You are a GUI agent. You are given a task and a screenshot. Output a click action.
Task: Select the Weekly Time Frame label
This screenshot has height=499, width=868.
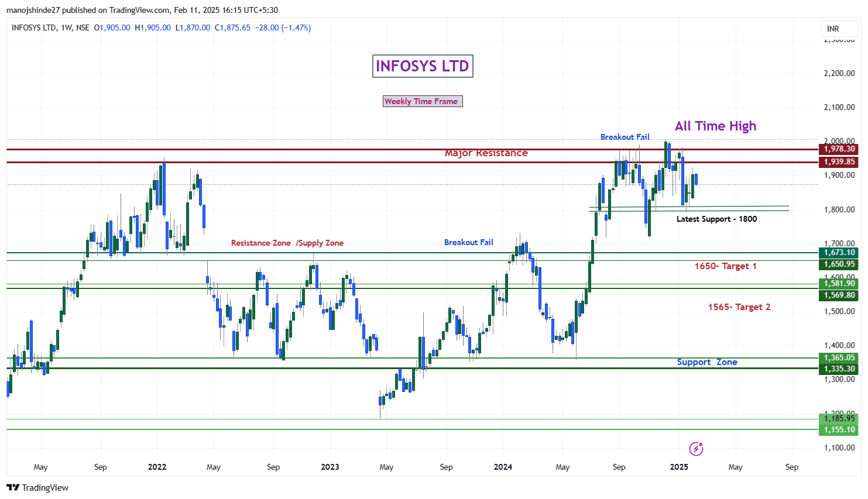423,101
